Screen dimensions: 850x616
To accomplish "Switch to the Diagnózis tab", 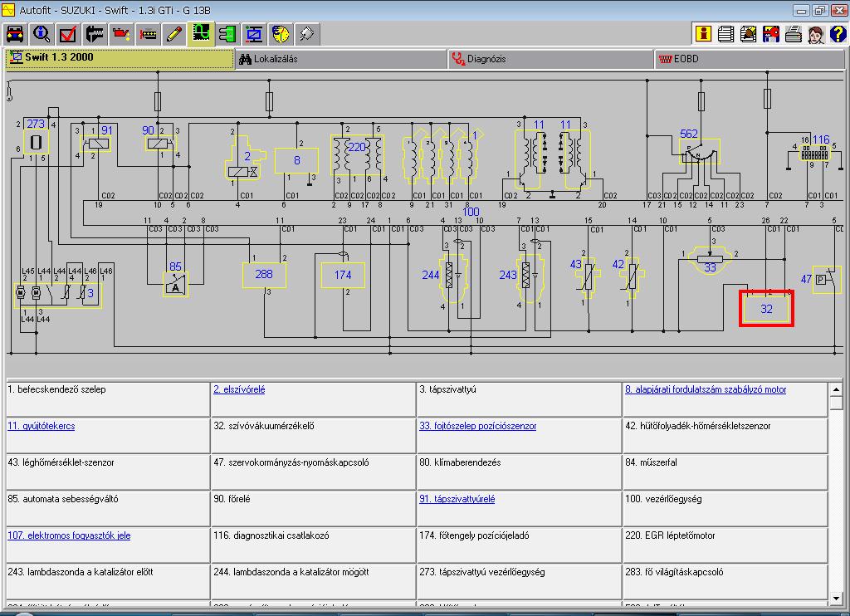I will [x=551, y=59].
